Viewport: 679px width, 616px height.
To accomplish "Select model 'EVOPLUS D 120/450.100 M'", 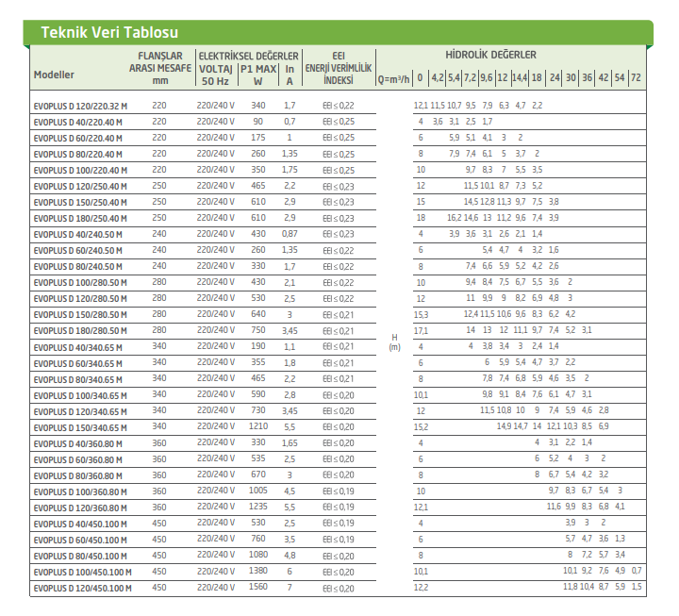I will (x=83, y=588).
